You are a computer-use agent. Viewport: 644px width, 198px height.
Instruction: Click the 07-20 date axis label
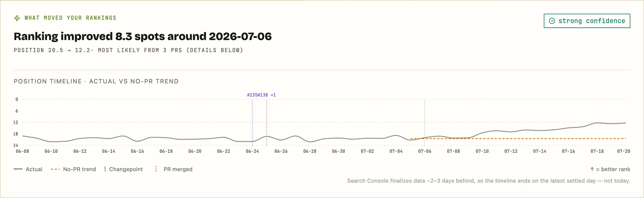click(x=624, y=151)
